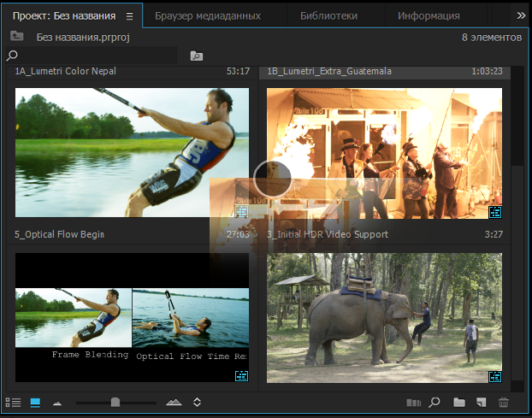This screenshot has height=418, width=532.
Task: Select the 5_Optical Flow Begin thumbnail
Action: (x=132, y=317)
